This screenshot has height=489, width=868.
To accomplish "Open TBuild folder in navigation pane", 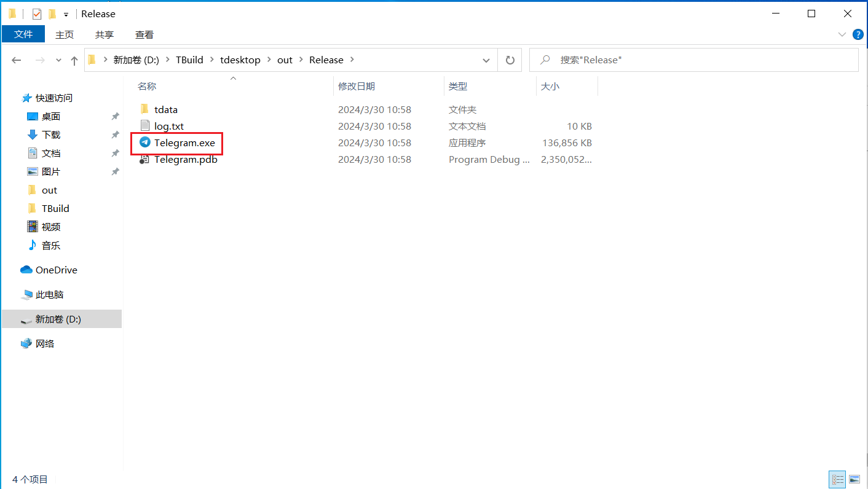I will (55, 208).
